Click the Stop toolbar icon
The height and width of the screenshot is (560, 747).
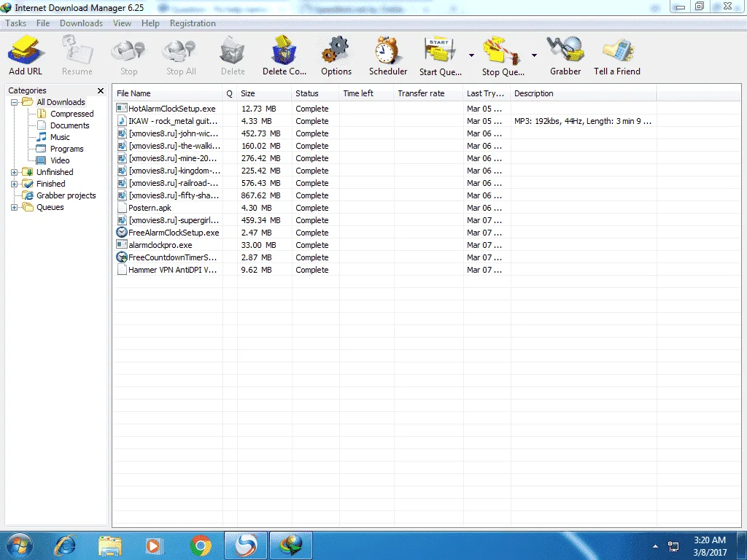pyautogui.click(x=128, y=50)
